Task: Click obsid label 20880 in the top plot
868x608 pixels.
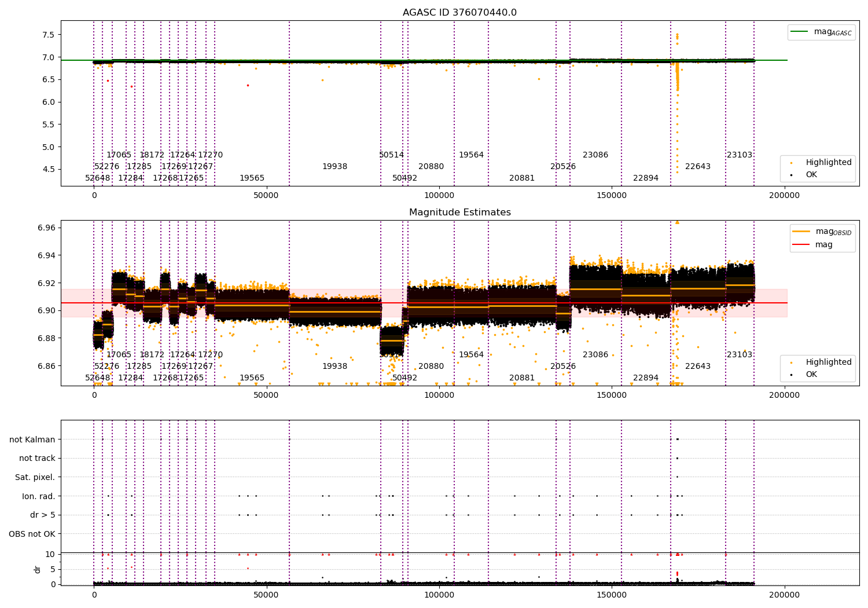Action: pyautogui.click(x=431, y=167)
